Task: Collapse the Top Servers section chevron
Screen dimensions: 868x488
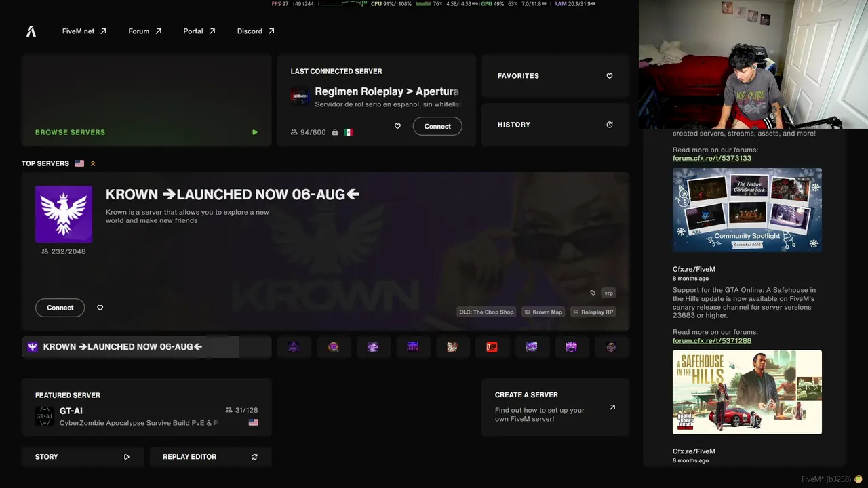Action: point(93,163)
